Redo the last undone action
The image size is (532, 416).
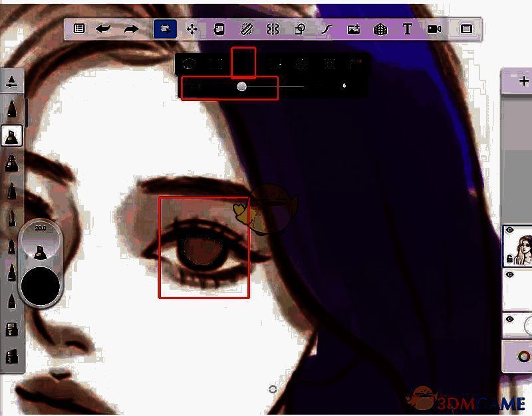tap(131, 29)
